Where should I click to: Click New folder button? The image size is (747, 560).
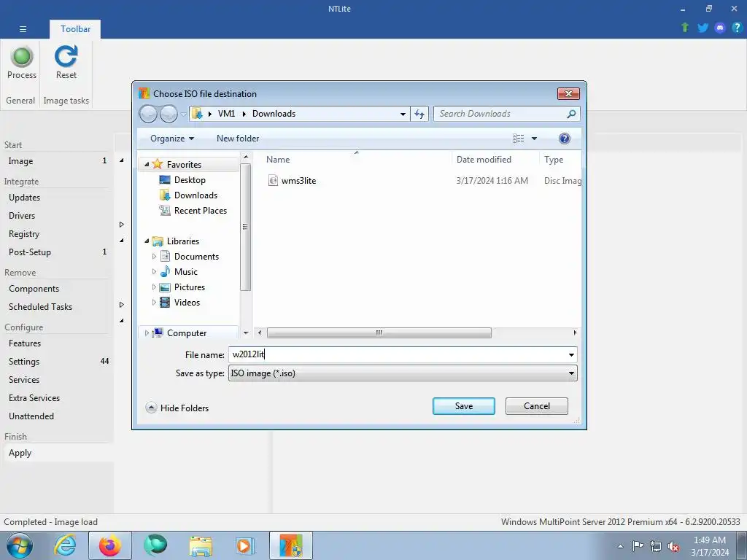[x=238, y=139]
